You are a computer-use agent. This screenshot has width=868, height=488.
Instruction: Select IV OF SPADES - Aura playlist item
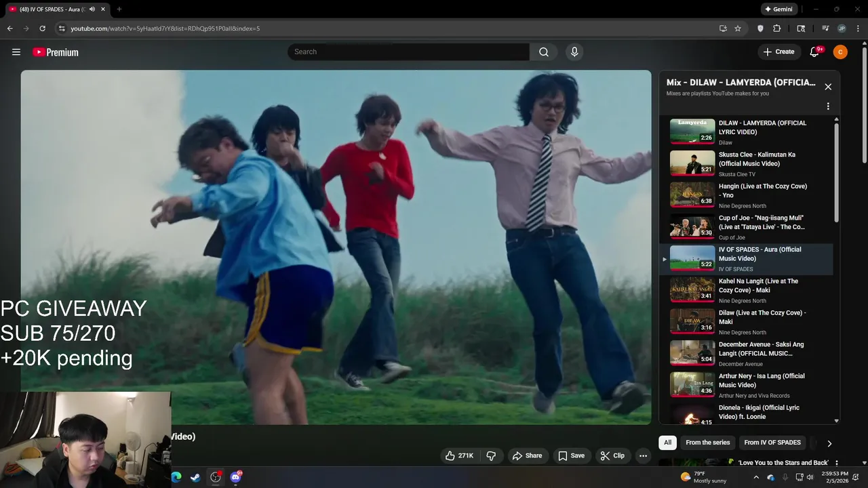tap(746, 258)
